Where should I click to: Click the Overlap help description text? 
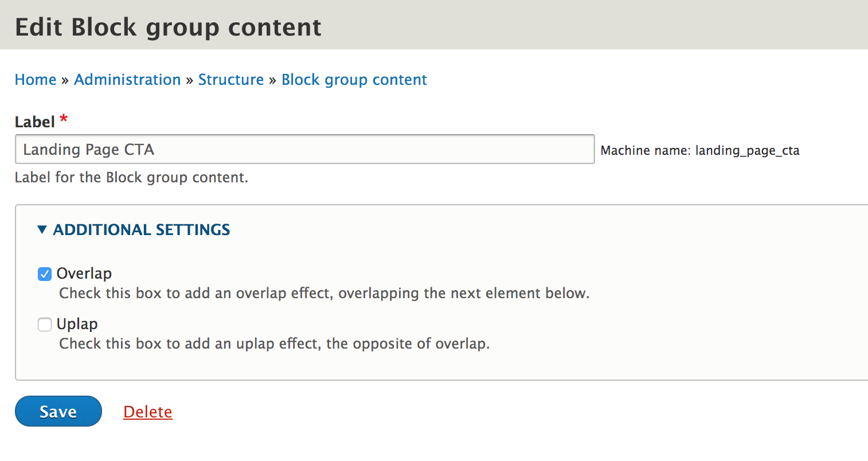324,293
